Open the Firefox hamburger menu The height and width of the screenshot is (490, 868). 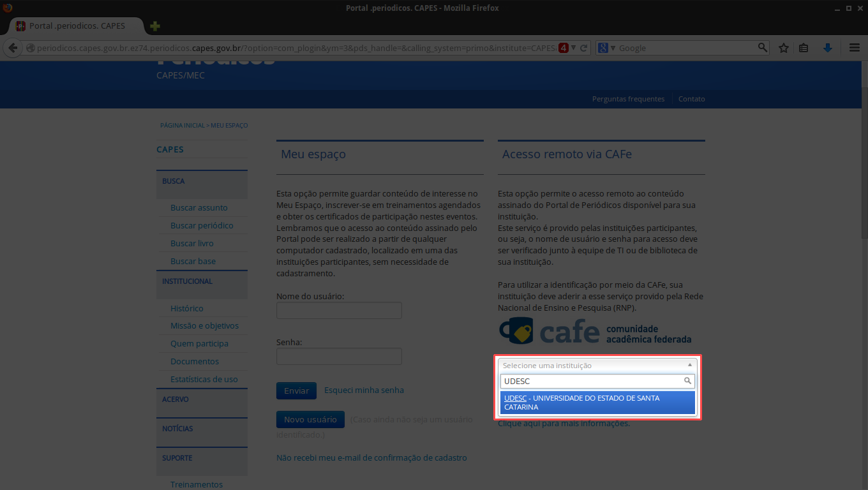855,48
